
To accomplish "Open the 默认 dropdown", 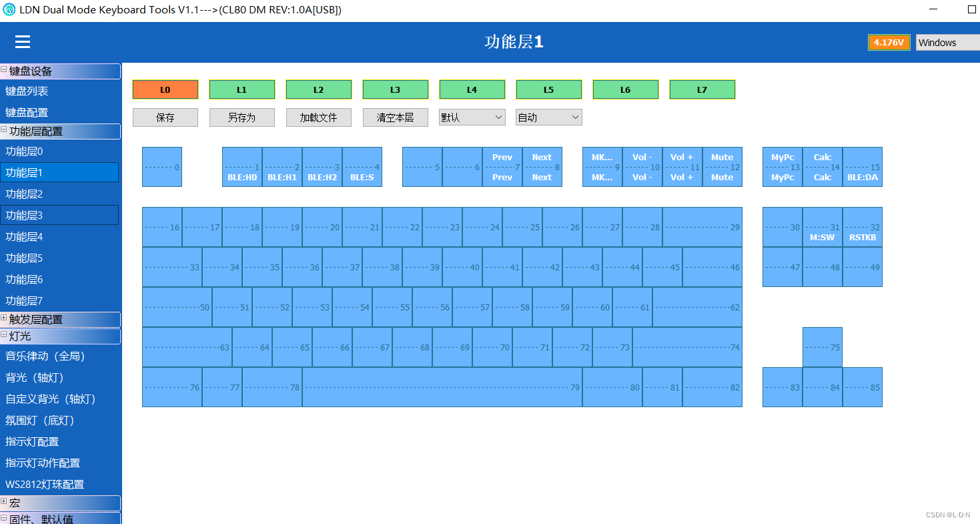I will tap(472, 117).
